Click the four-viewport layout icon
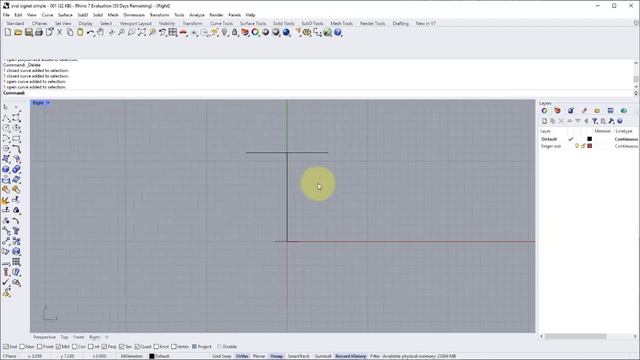The width and height of the screenshot is (640, 360). [173, 32]
